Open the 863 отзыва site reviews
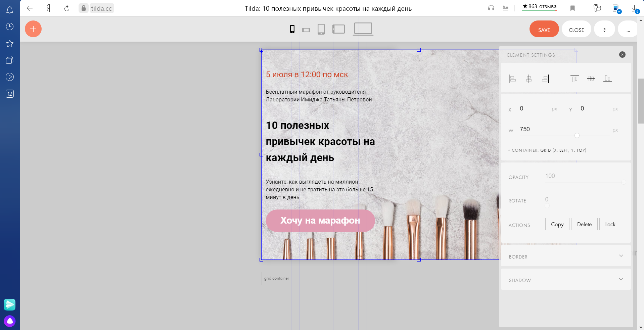The height and width of the screenshot is (330, 644). [539, 7]
